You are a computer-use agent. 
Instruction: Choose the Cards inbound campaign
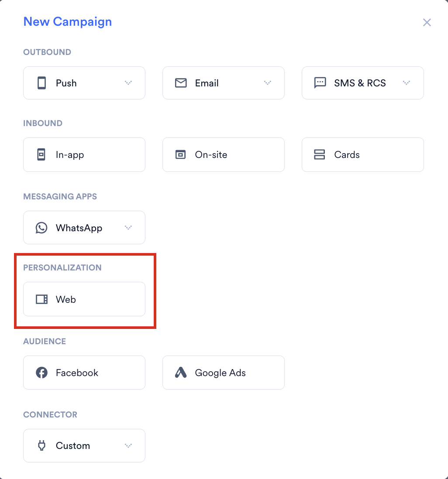coord(363,154)
